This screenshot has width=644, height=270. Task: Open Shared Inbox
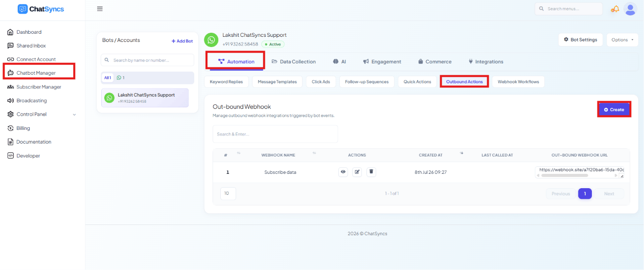[31, 46]
